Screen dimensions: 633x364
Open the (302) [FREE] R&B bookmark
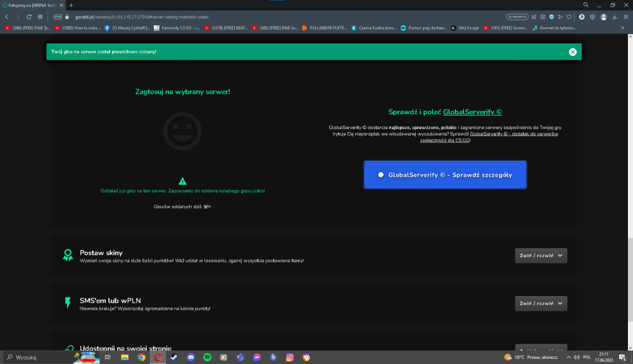pos(275,28)
